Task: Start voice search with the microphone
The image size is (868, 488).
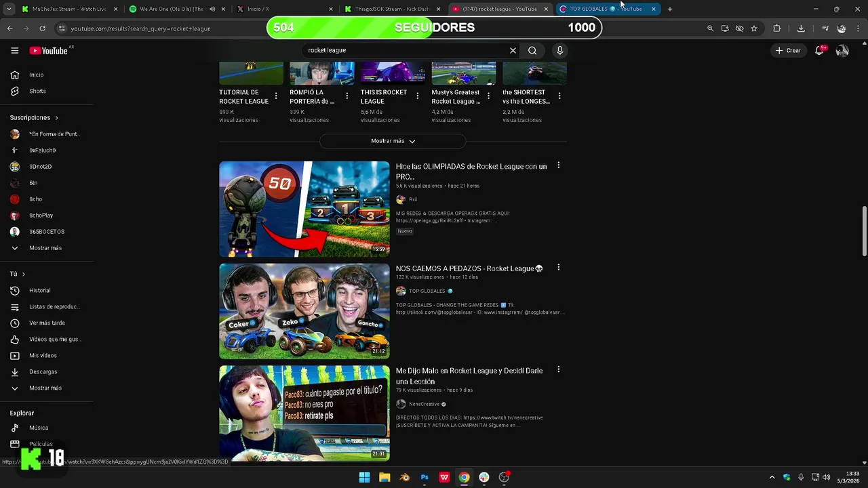Action: click(559, 50)
